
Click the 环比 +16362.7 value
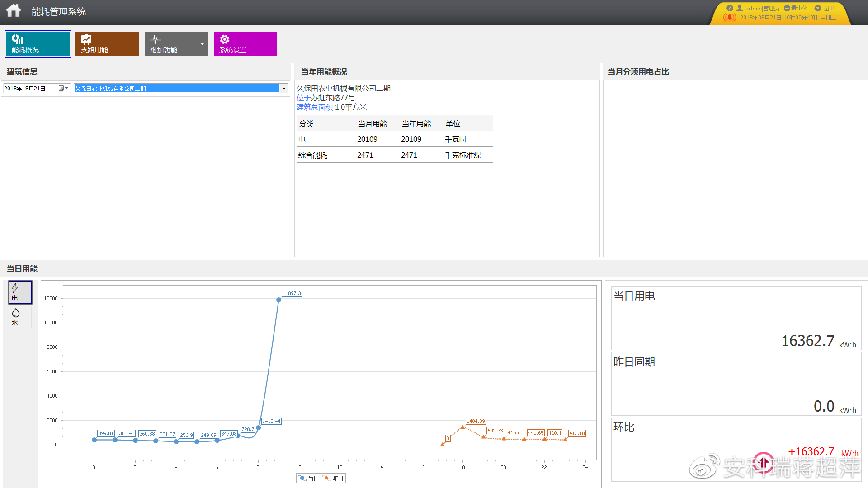[x=811, y=452]
